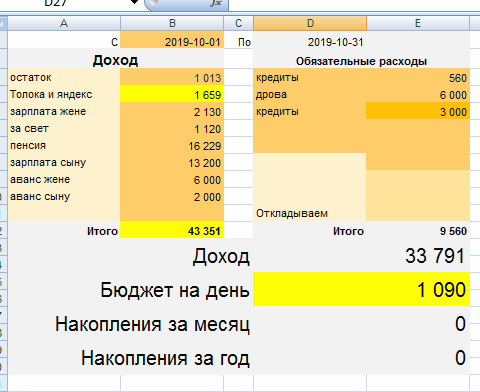This screenshot has height=392, width=480.
Task: Click the large Доход summary label
Action: [221, 256]
